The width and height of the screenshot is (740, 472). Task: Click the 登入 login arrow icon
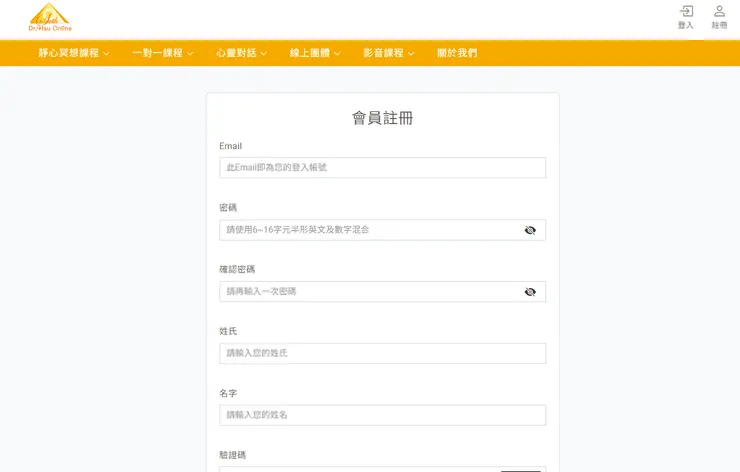pyautogui.click(x=686, y=11)
